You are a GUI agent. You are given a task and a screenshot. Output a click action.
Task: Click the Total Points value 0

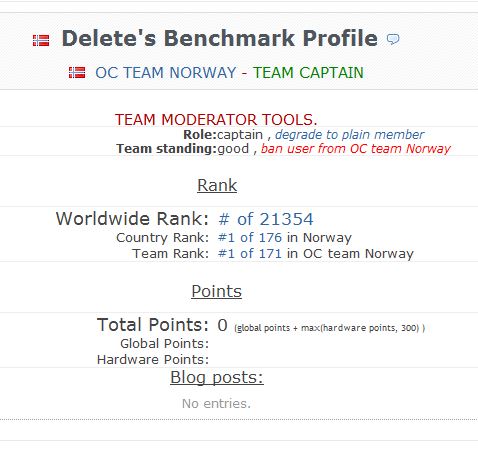point(222,325)
